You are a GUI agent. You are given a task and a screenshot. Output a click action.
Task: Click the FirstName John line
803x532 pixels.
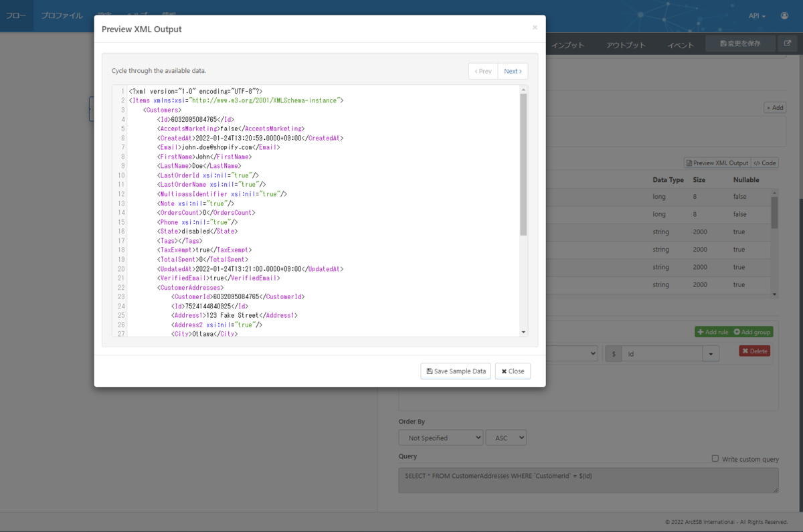204,157
